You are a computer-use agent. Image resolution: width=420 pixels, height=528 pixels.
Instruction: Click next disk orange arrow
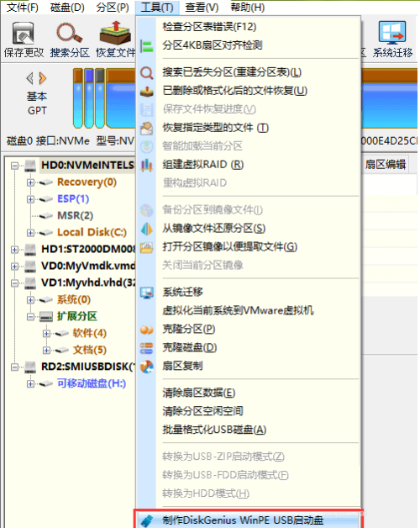43,78
